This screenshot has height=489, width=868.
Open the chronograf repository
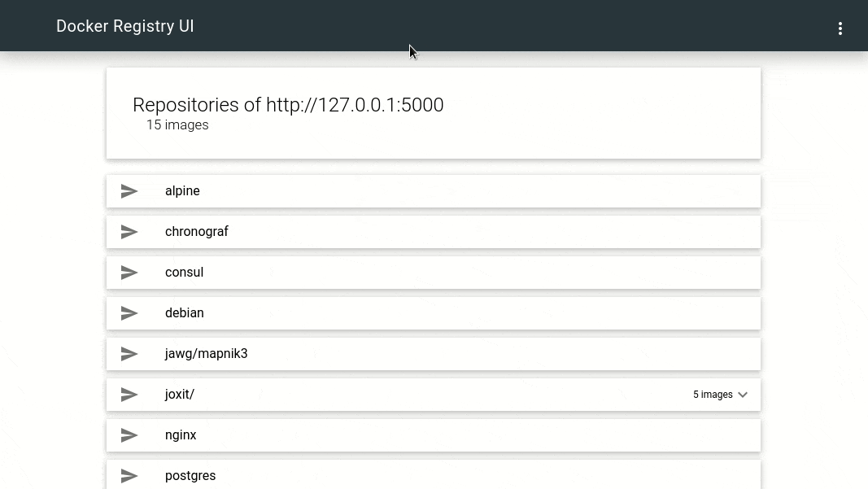434,232
